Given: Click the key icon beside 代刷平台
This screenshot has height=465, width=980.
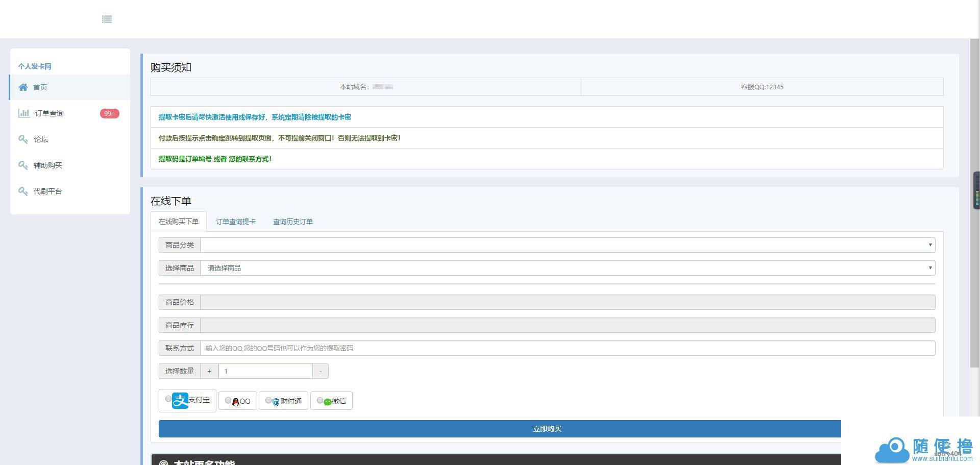Looking at the screenshot, I should point(23,191).
